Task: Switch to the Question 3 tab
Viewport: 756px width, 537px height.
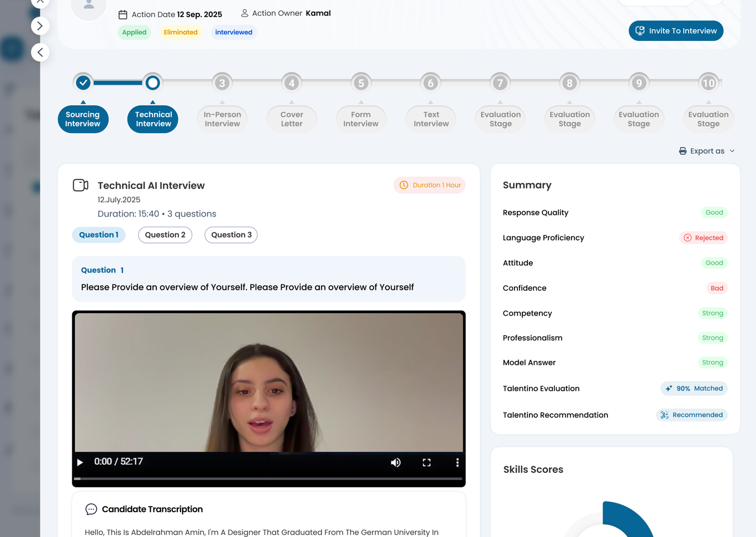Action: click(x=231, y=235)
